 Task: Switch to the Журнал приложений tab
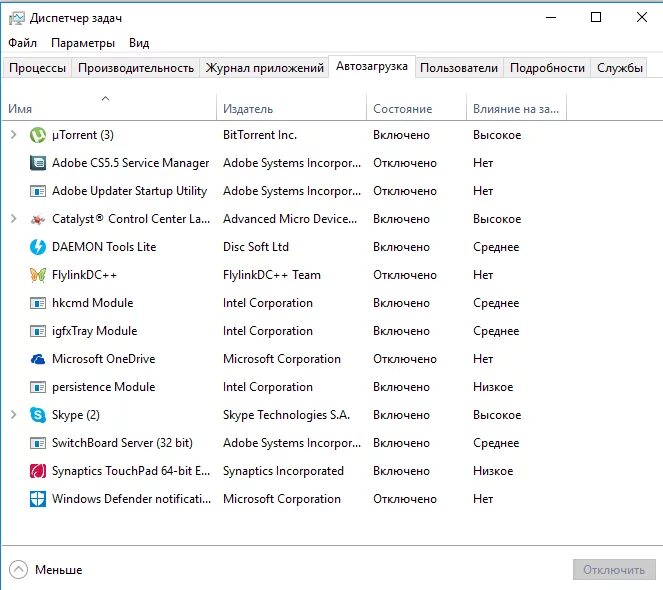tap(264, 68)
